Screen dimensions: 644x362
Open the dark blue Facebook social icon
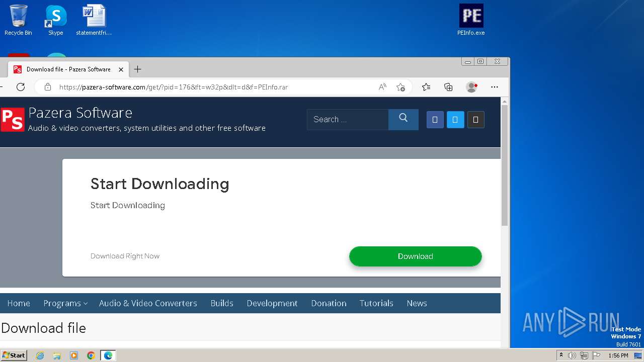pos(435,120)
